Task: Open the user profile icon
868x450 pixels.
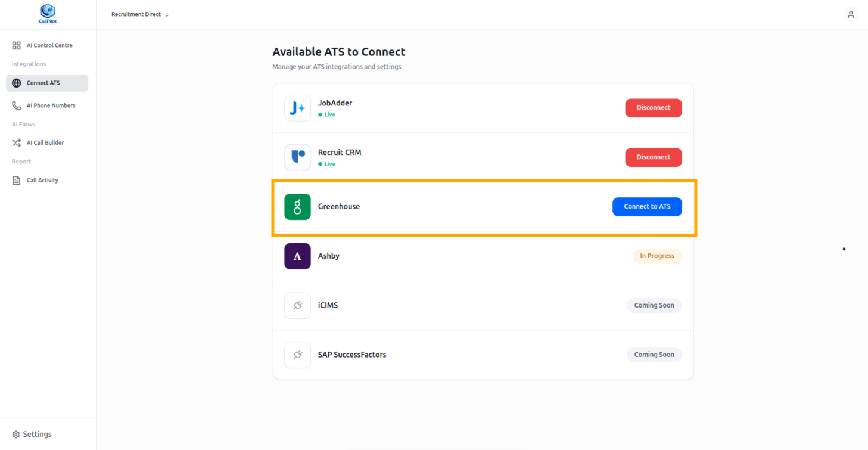Action: point(851,14)
